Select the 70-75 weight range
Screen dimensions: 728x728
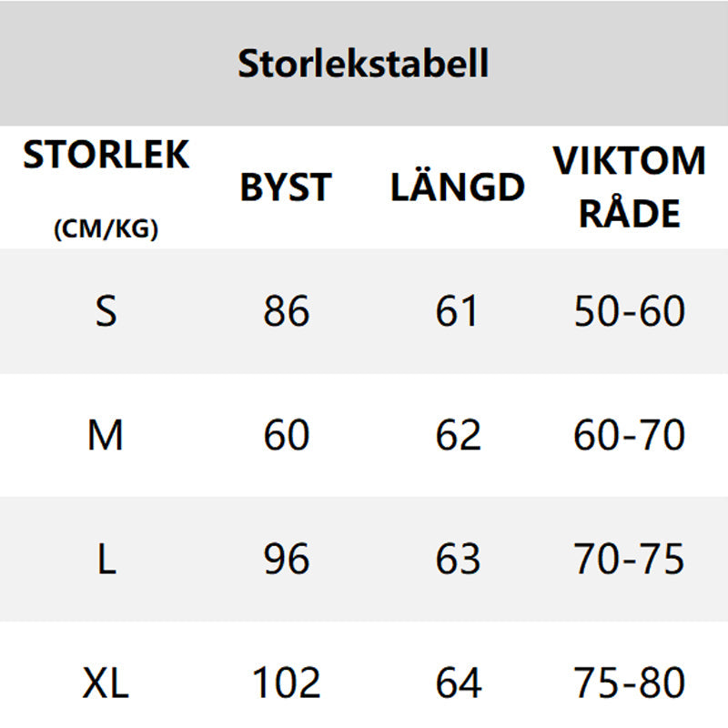pos(630,560)
